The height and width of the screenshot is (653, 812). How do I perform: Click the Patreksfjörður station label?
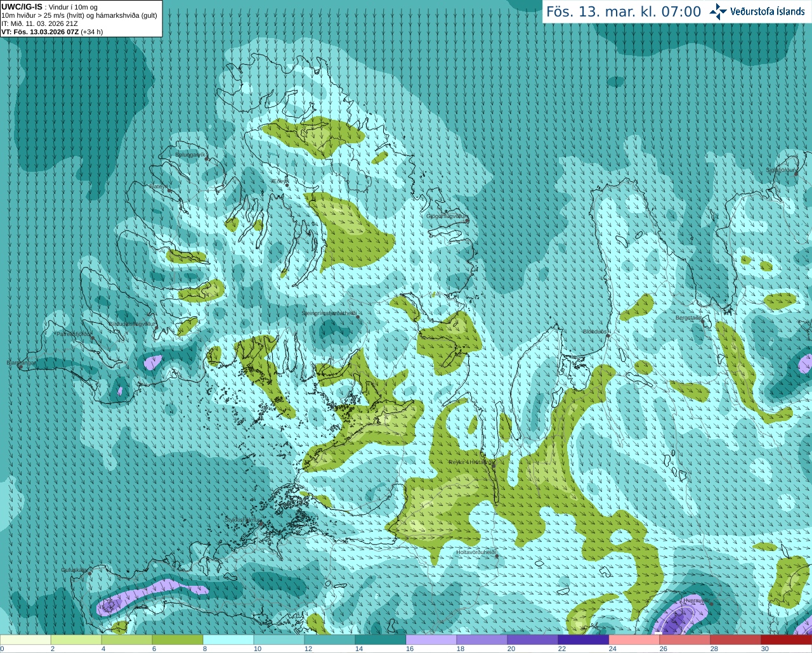(74, 333)
